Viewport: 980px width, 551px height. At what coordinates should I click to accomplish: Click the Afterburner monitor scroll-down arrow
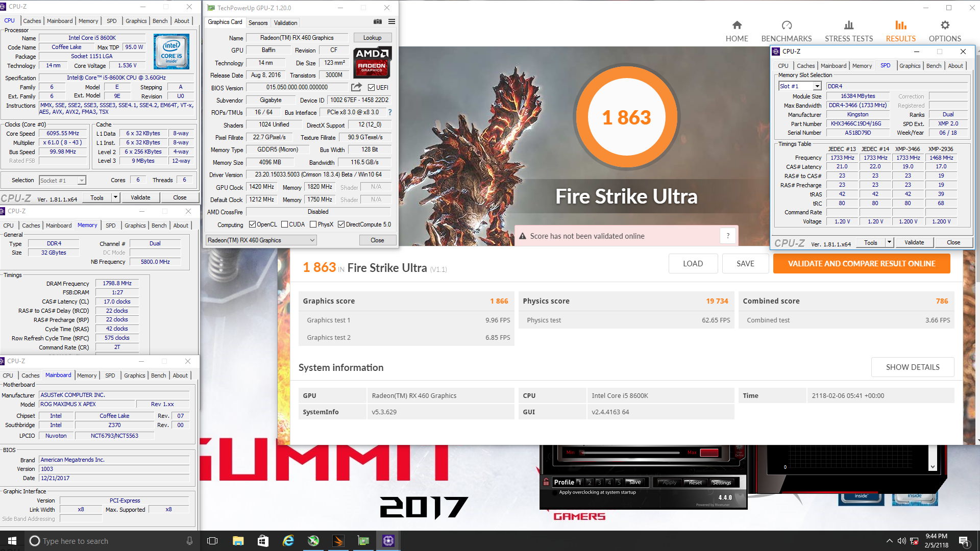click(x=933, y=467)
